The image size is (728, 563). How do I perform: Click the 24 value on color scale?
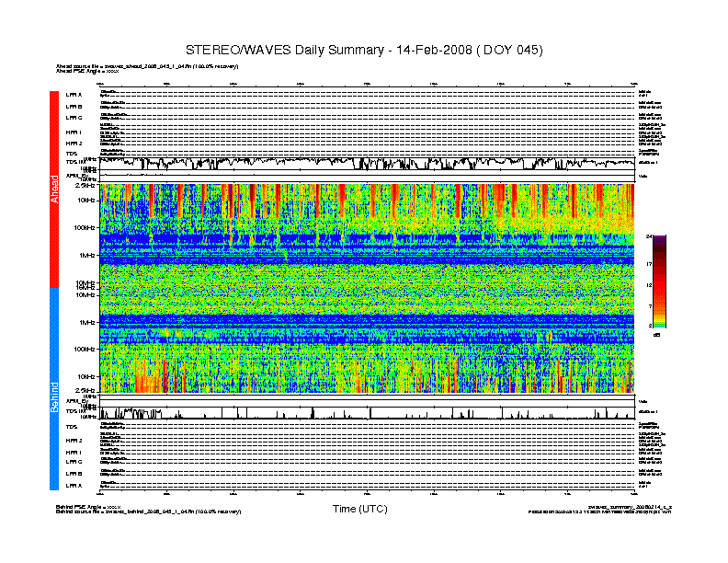coord(649,236)
